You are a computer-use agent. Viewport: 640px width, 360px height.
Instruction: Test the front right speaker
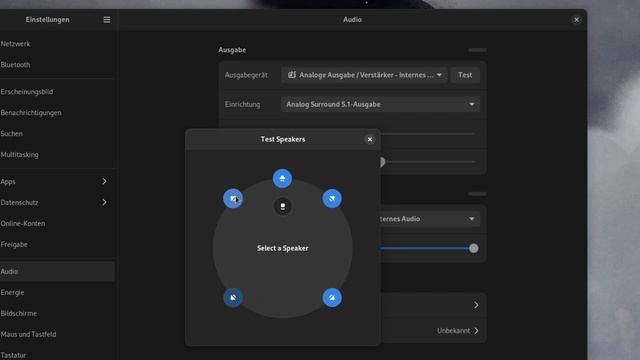pyautogui.click(x=332, y=198)
